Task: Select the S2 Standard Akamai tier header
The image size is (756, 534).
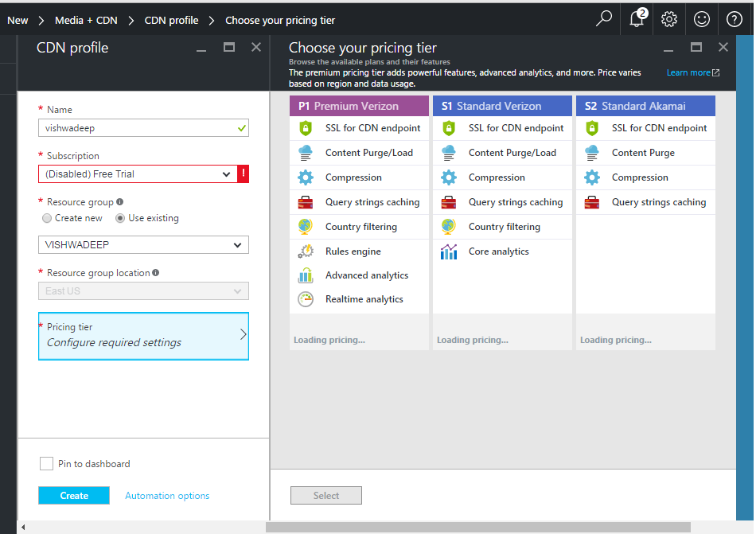Action: pos(645,106)
